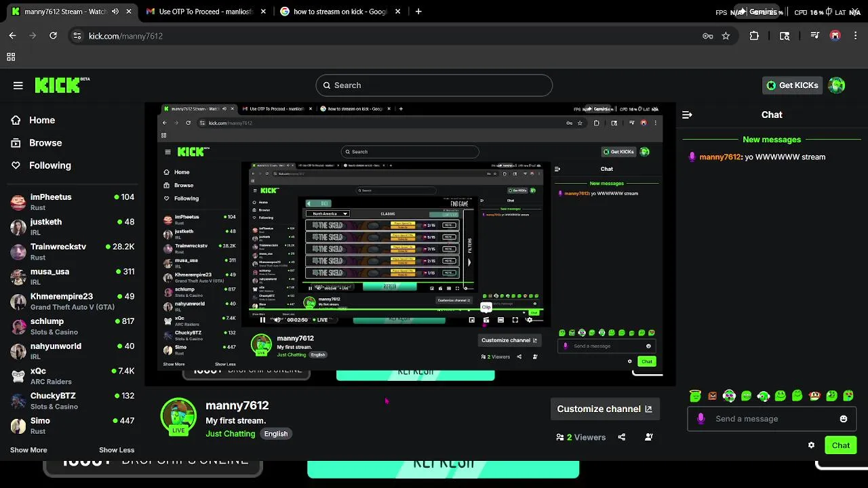Open Trainwreckstv channel in sidebar
868x488 pixels.
point(72,251)
